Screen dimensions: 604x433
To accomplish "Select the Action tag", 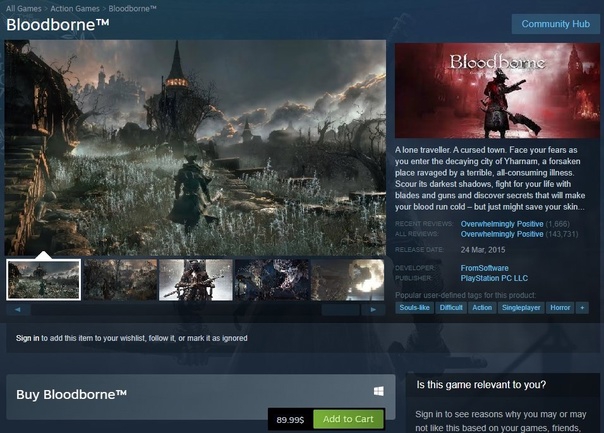I will coord(482,308).
